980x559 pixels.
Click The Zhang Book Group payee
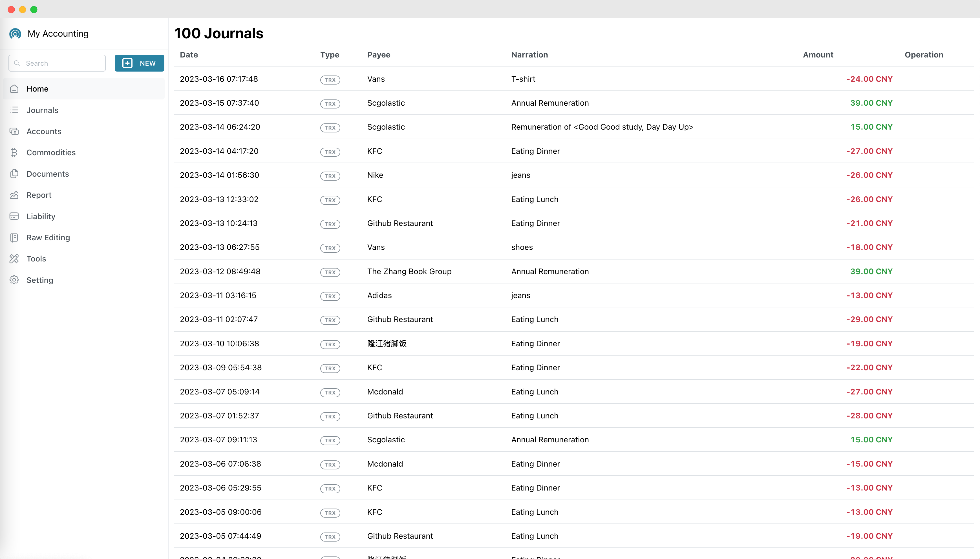point(409,271)
